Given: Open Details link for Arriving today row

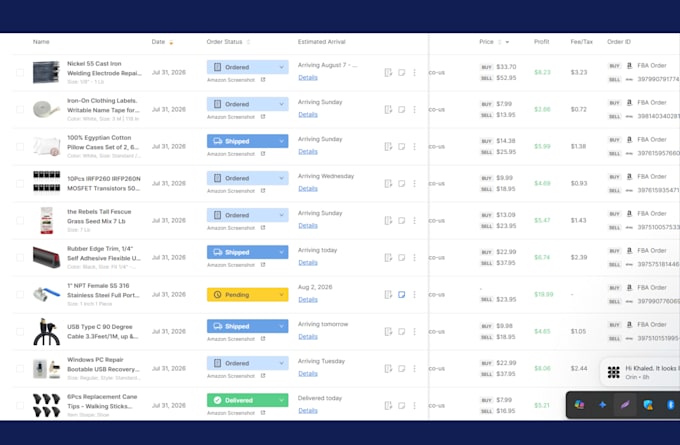Looking at the screenshot, I should (x=308, y=263).
